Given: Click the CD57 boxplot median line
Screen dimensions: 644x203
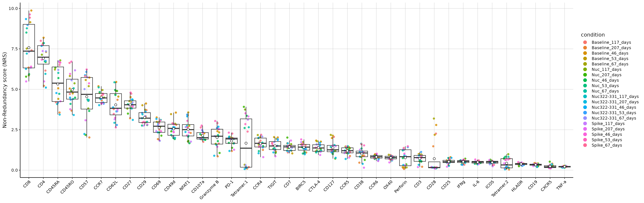Looking at the screenshot, I should 87,94.
